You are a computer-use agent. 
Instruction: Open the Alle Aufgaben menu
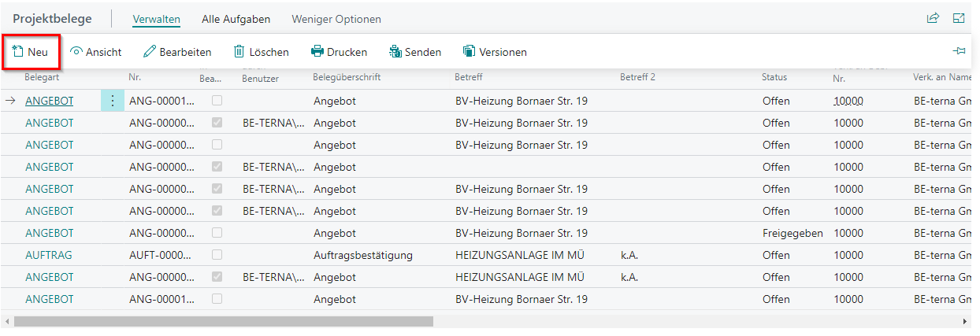[x=236, y=19]
